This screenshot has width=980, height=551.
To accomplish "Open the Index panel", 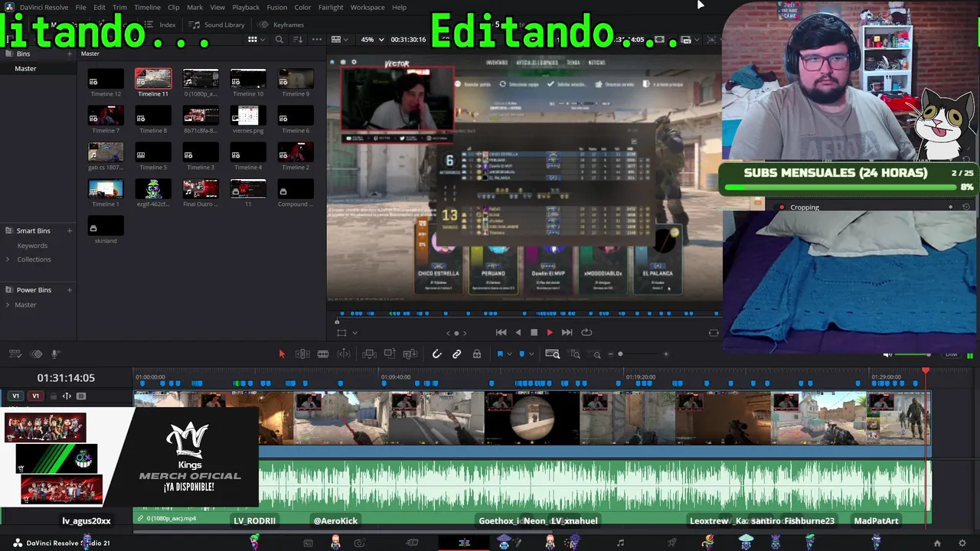I will point(161,24).
